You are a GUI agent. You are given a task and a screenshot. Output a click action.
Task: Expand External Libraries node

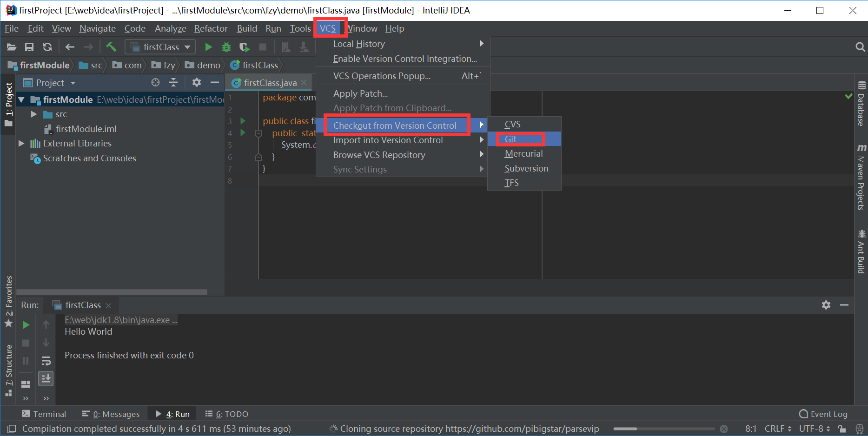click(21, 143)
